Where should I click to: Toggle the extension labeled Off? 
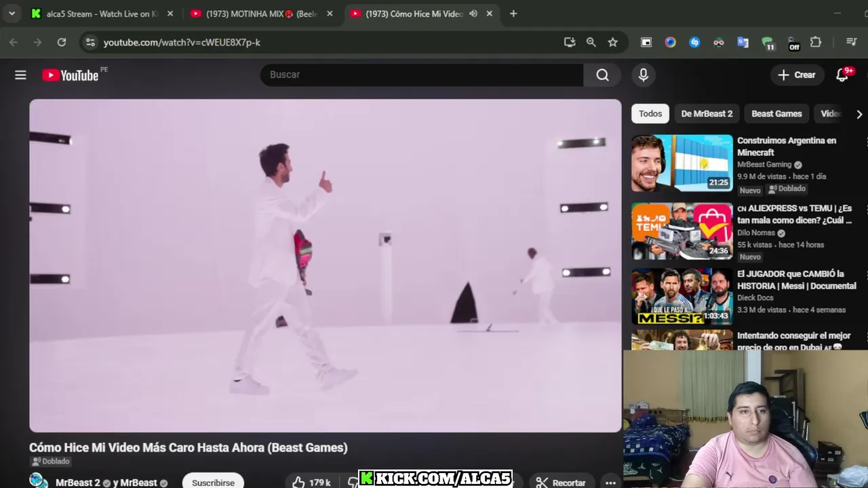(793, 43)
